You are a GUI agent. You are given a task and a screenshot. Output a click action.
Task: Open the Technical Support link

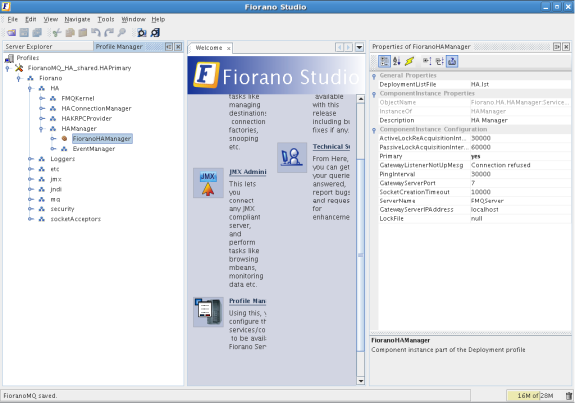331,147
